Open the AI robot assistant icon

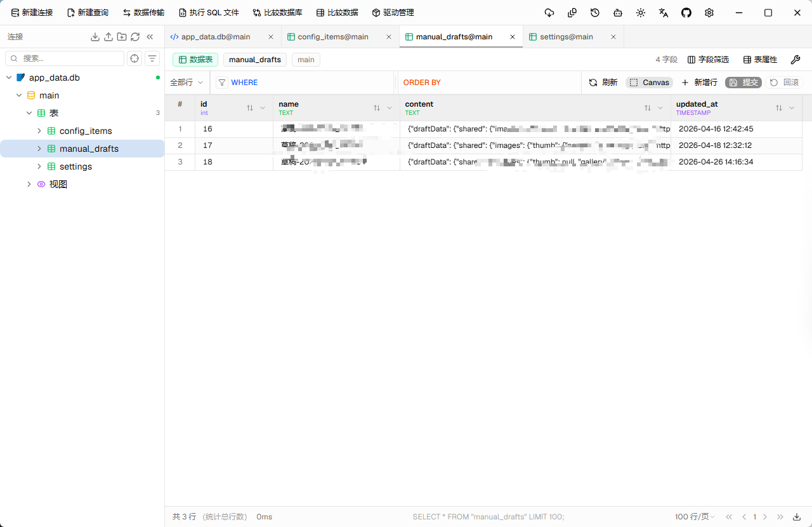[618, 13]
